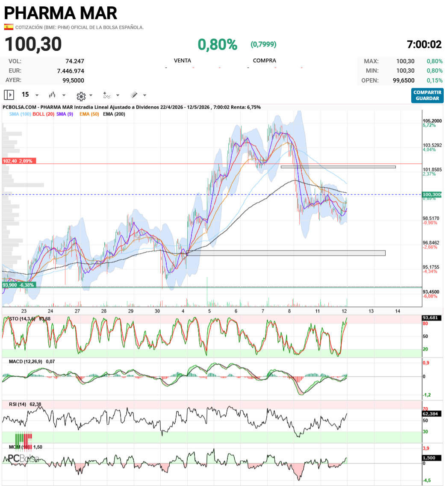Select the EMA (200) indicator label
The height and width of the screenshot is (486, 448).
click(114, 114)
